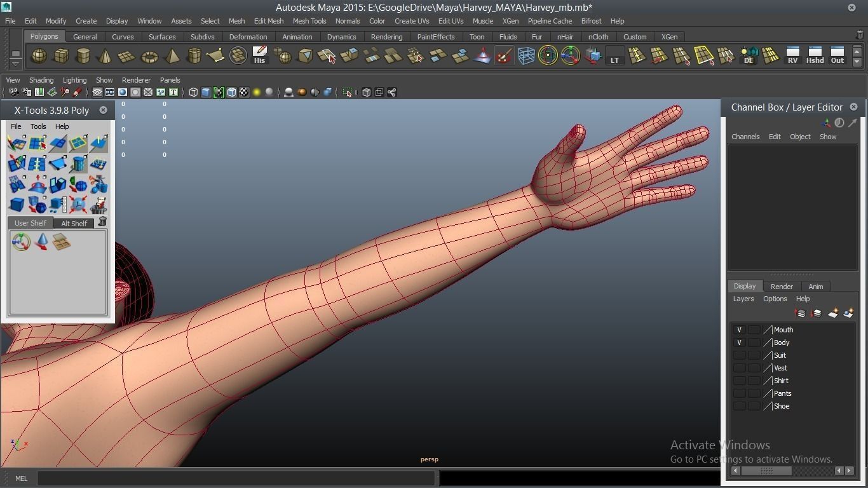Click the MEL command language button

[21, 478]
